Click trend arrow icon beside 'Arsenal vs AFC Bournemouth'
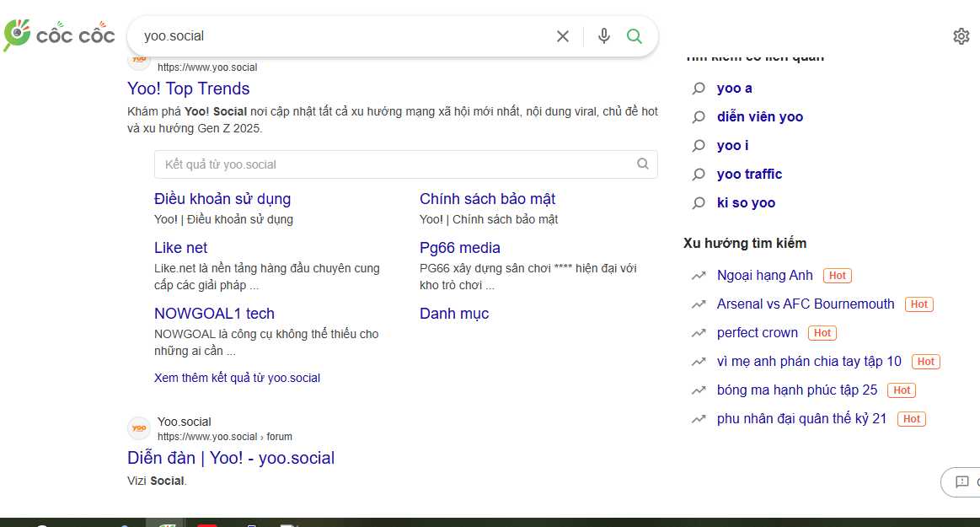This screenshot has height=527, width=980. (699, 304)
